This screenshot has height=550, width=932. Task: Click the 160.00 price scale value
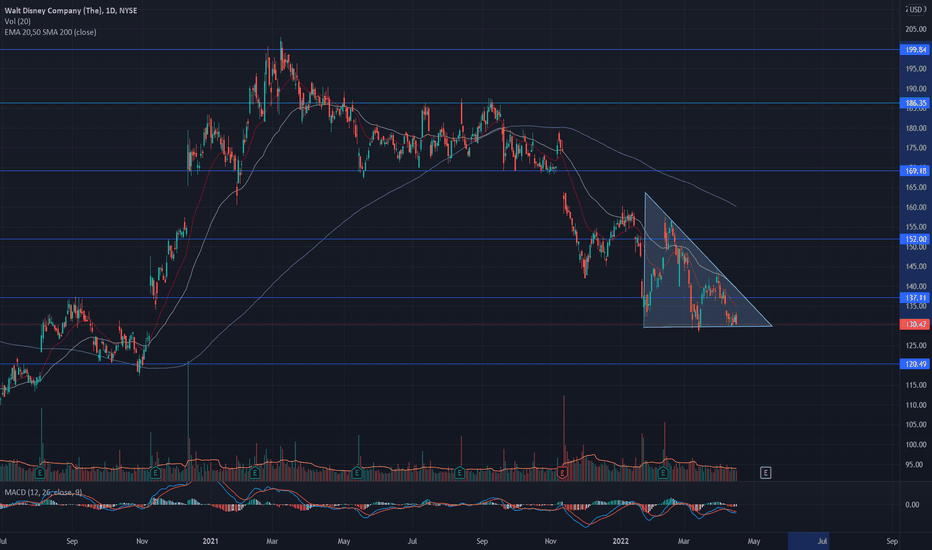pyautogui.click(x=915, y=208)
